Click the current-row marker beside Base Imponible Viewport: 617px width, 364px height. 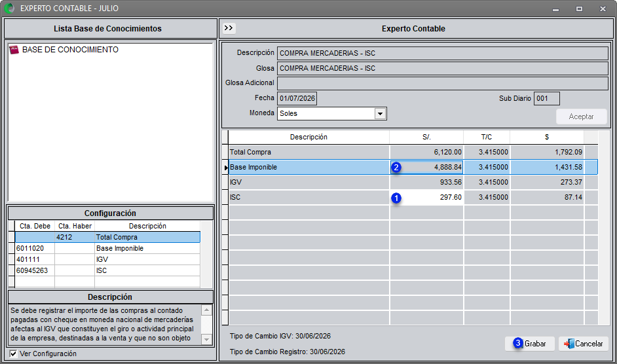225,167
